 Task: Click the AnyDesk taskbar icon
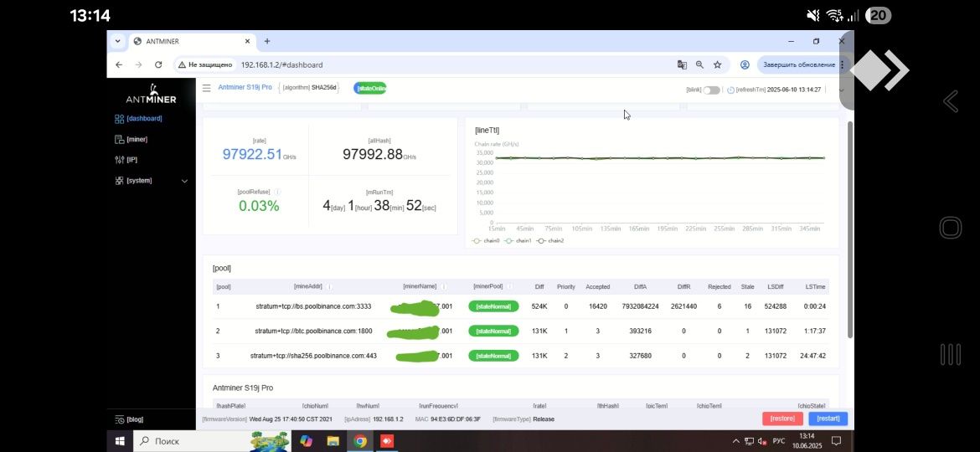pyautogui.click(x=387, y=441)
